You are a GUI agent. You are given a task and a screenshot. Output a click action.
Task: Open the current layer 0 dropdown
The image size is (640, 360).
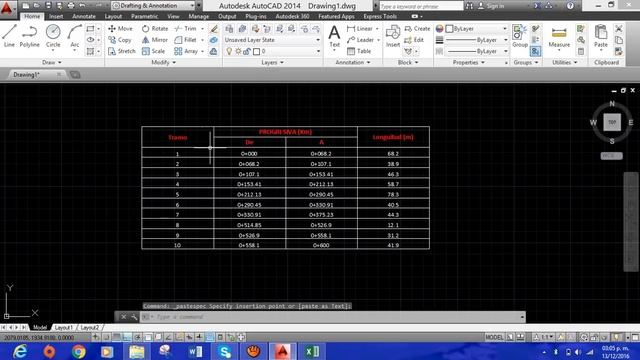[272, 51]
